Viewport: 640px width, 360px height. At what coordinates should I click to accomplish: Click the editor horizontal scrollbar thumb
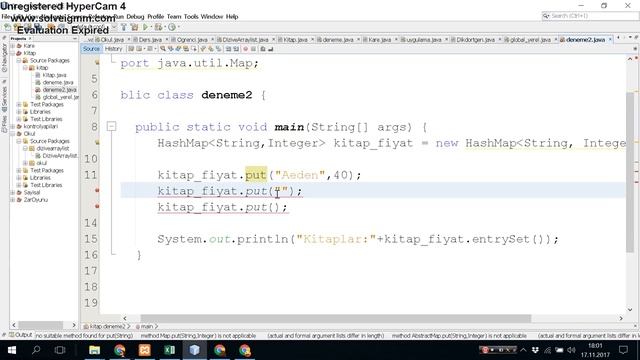point(336,318)
